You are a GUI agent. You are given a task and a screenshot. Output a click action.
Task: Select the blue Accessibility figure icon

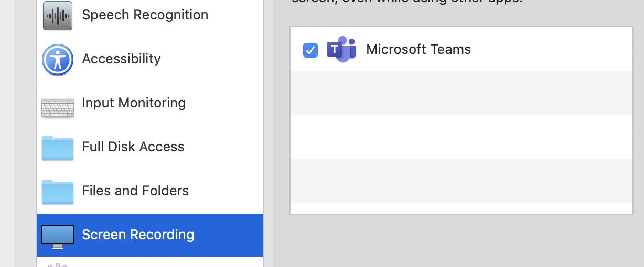58,60
